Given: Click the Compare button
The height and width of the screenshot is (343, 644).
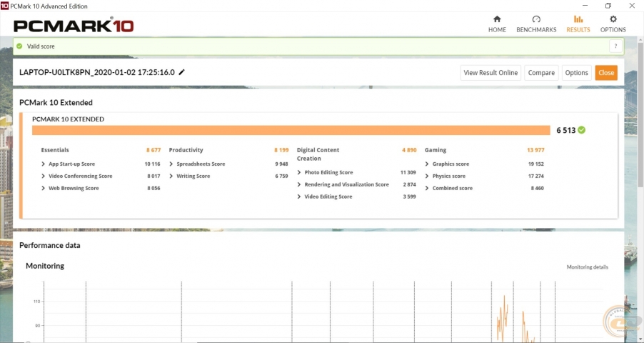Looking at the screenshot, I should [541, 73].
